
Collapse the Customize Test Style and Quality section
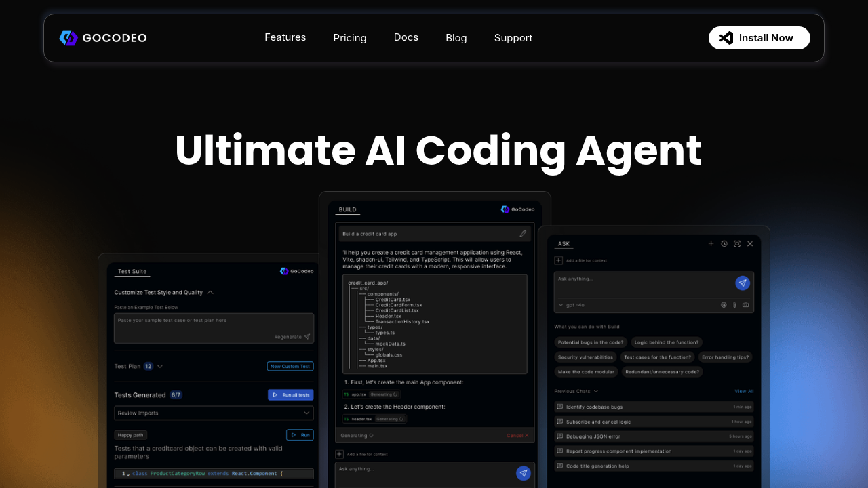pos(210,292)
